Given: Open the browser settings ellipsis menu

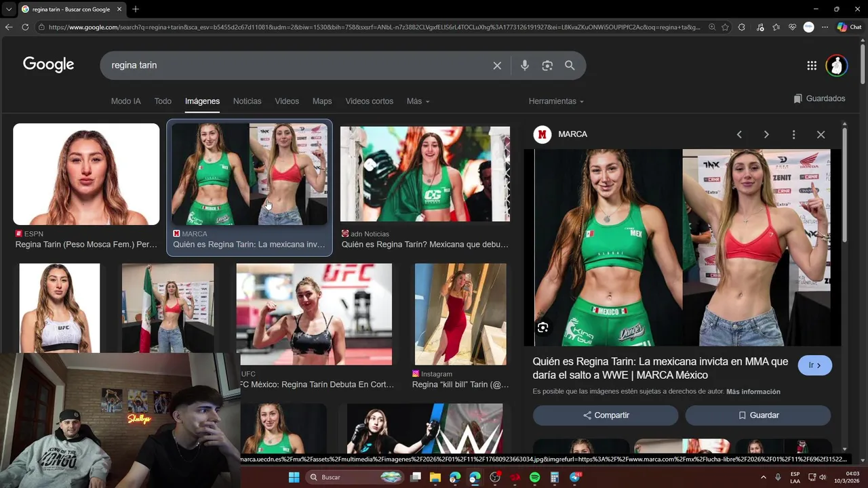Looking at the screenshot, I should tap(825, 27).
